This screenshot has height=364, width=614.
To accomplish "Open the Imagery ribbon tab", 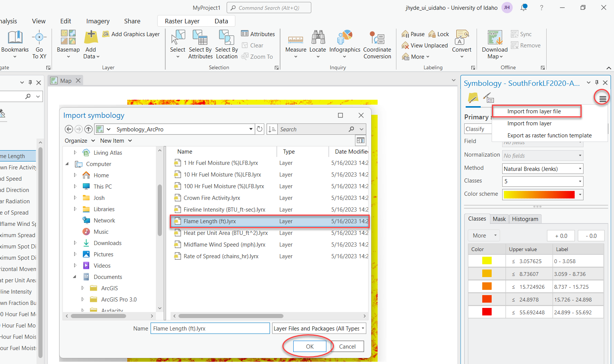I will (x=98, y=21).
